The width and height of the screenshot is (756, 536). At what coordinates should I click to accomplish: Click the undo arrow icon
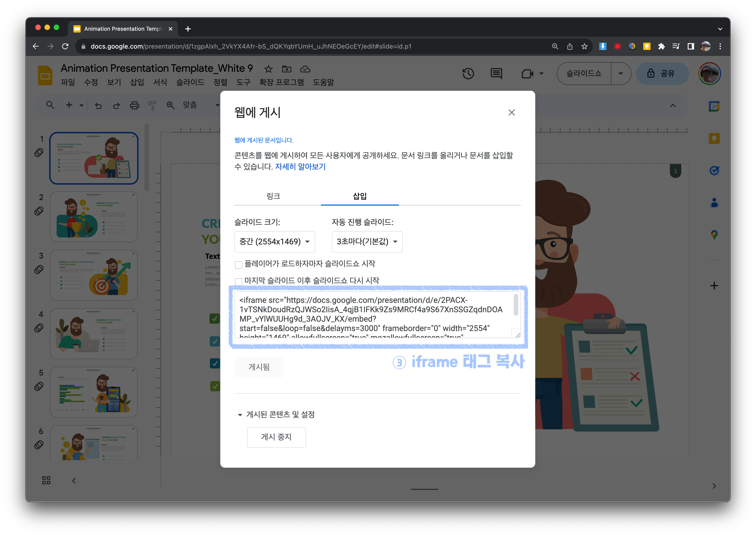click(98, 106)
